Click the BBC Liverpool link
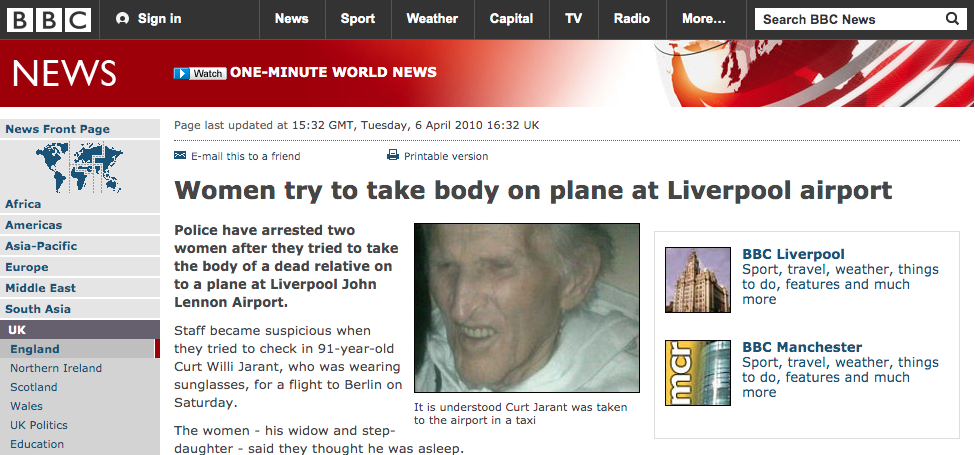Viewport: 975px width, 455px height. (x=793, y=254)
